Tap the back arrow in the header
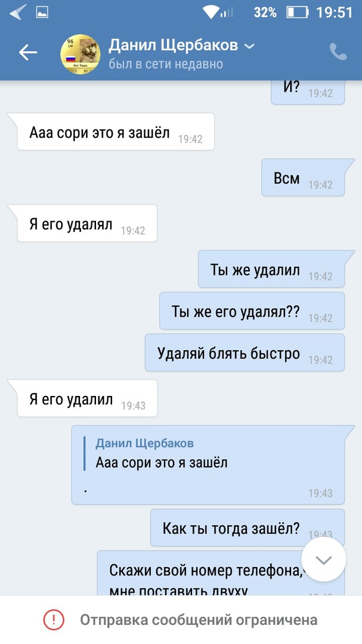Image resolution: width=362 pixels, height=644 pixels. click(x=28, y=52)
